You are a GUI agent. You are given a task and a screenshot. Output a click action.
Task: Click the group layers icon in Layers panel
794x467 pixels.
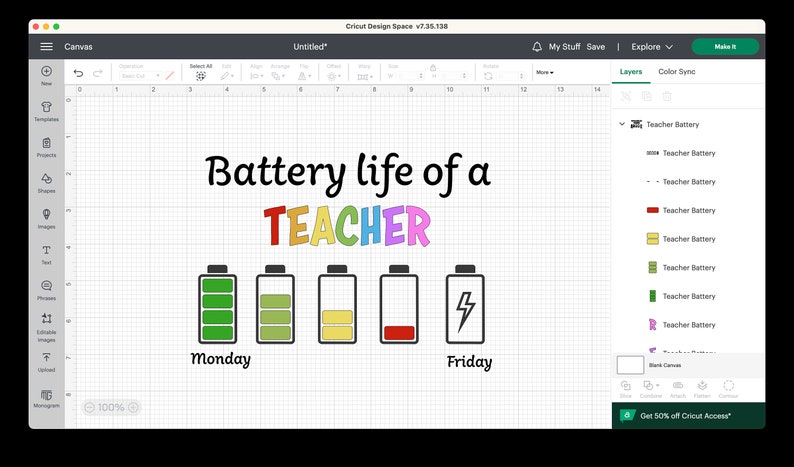point(626,96)
